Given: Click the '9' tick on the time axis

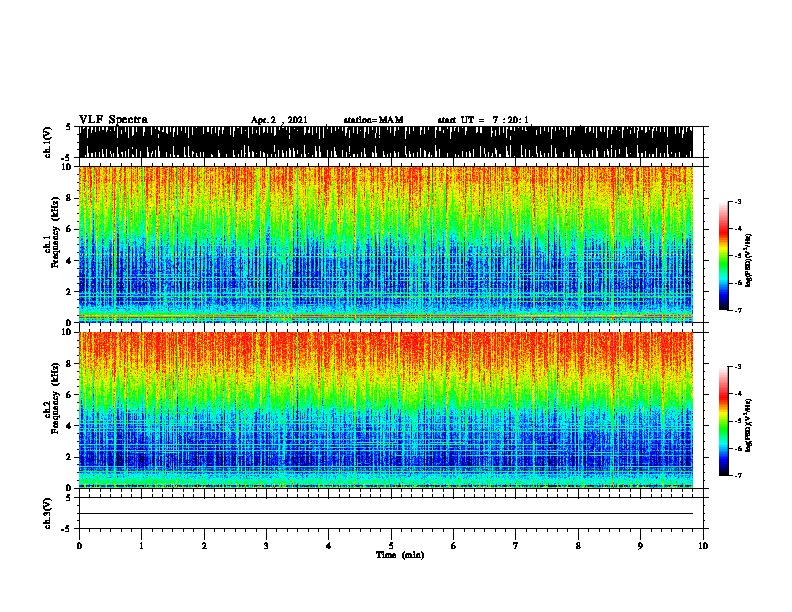Looking at the screenshot, I should tap(640, 546).
